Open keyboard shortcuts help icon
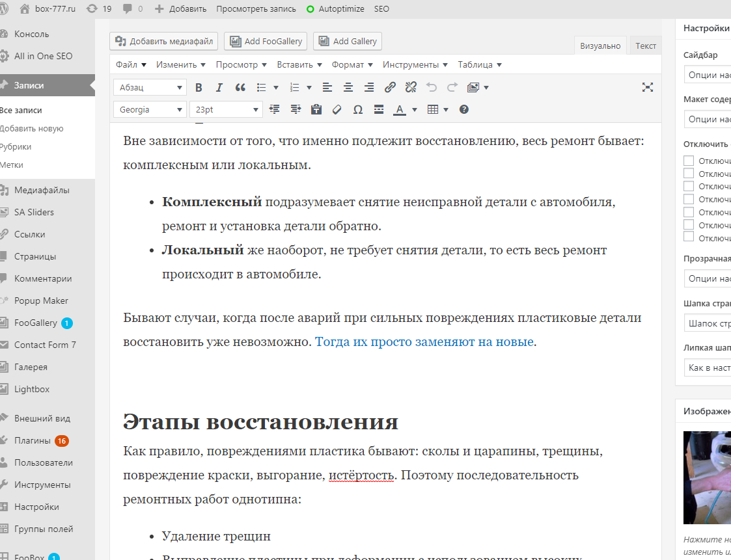The image size is (731, 560). click(464, 109)
